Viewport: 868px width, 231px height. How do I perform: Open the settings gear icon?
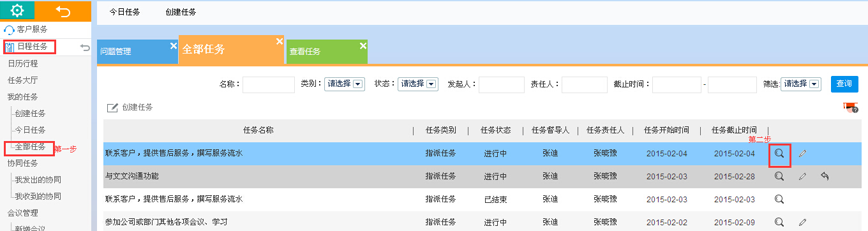click(17, 10)
